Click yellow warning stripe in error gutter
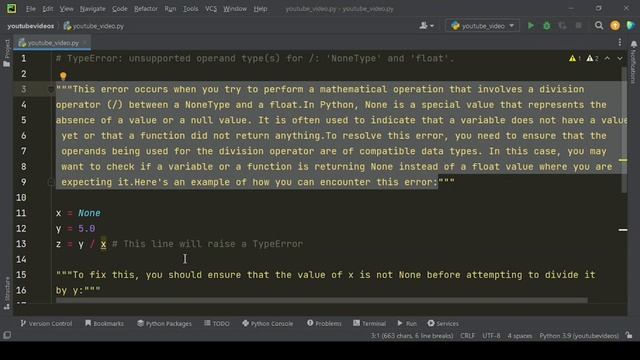This screenshot has width=640, height=360. coord(623,160)
